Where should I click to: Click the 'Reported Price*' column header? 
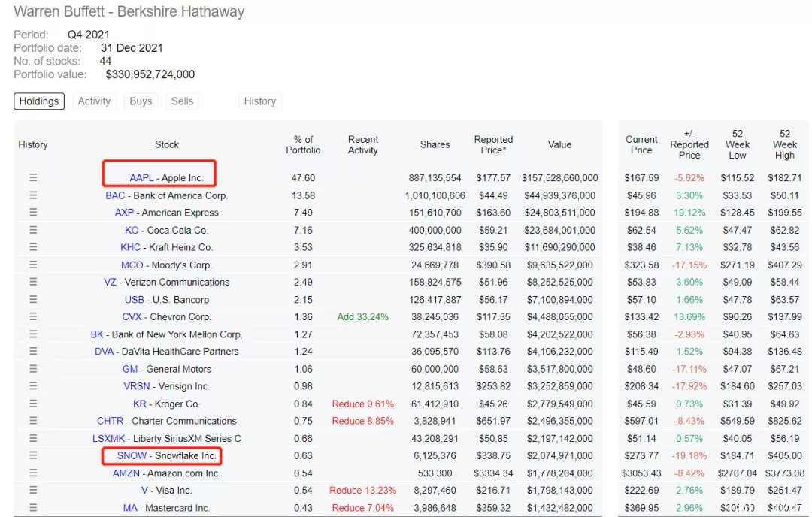pyautogui.click(x=493, y=144)
